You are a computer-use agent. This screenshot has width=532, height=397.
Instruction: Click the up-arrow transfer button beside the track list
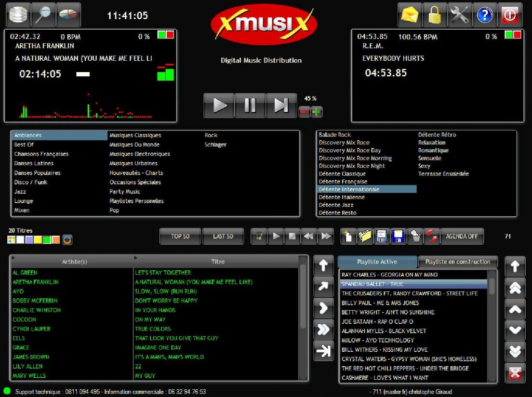[323, 266]
